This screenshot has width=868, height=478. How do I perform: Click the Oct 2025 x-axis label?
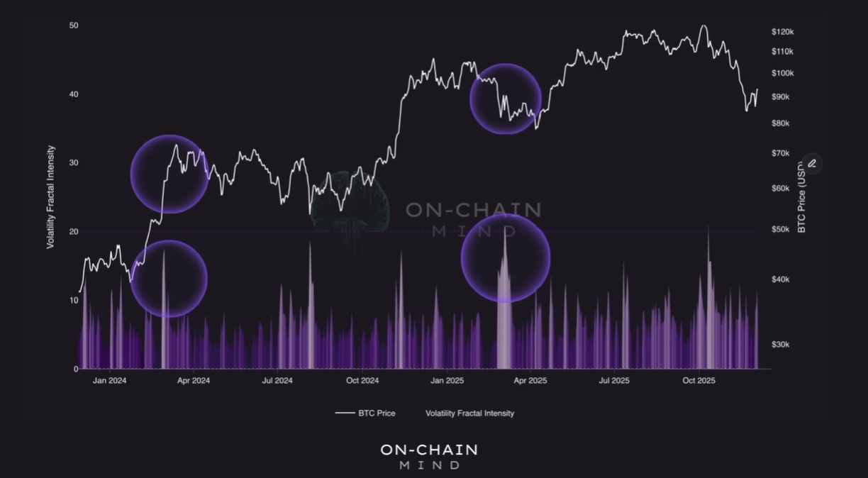699,381
